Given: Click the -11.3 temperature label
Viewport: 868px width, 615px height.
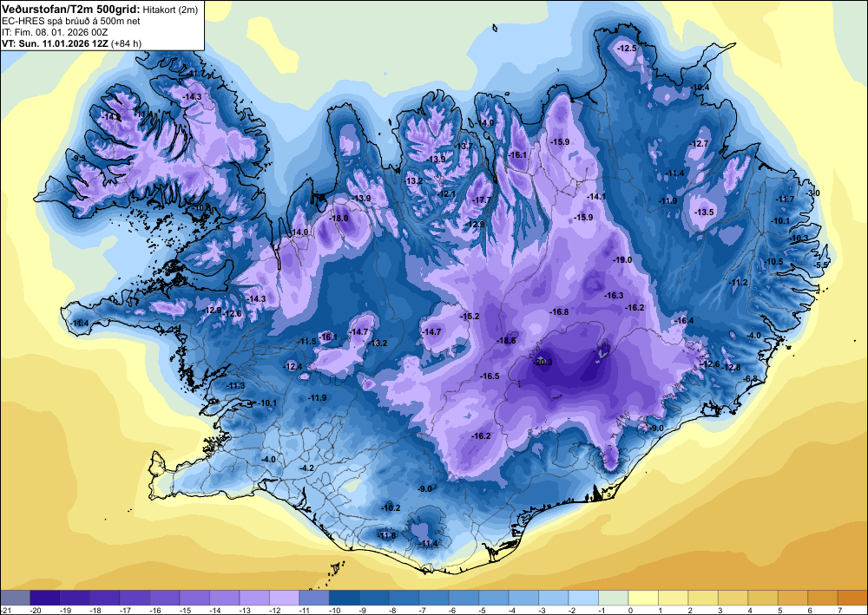Looking at the screenshot, I should [236, 385].
